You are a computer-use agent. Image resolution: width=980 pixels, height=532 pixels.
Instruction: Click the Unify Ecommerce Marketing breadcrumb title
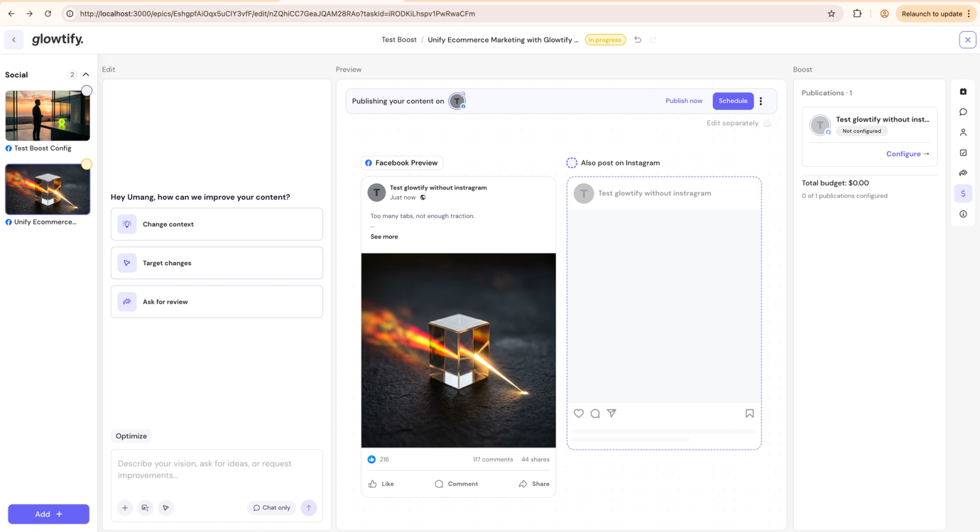(x=503, y=40)
